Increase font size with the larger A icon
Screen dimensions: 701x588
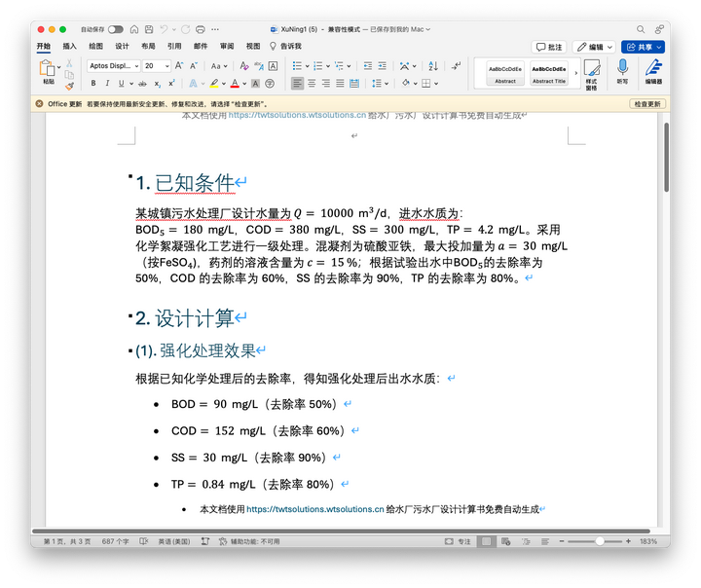(179, 66)
